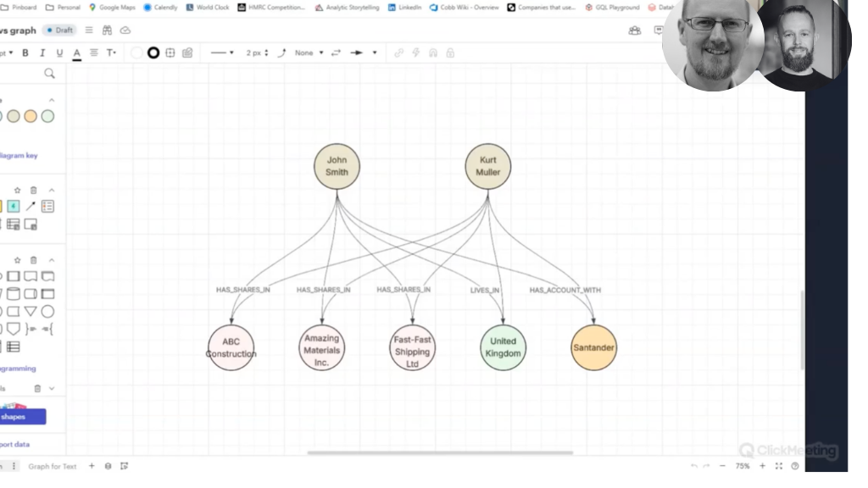This screenshot has width=868, height=488.
Task: Open the diagram key link
Action: pyautogui.click(x=19, y=156)
